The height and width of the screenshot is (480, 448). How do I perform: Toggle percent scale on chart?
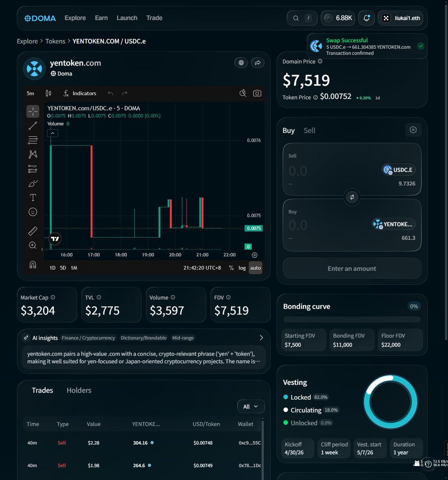coord(231,268)
